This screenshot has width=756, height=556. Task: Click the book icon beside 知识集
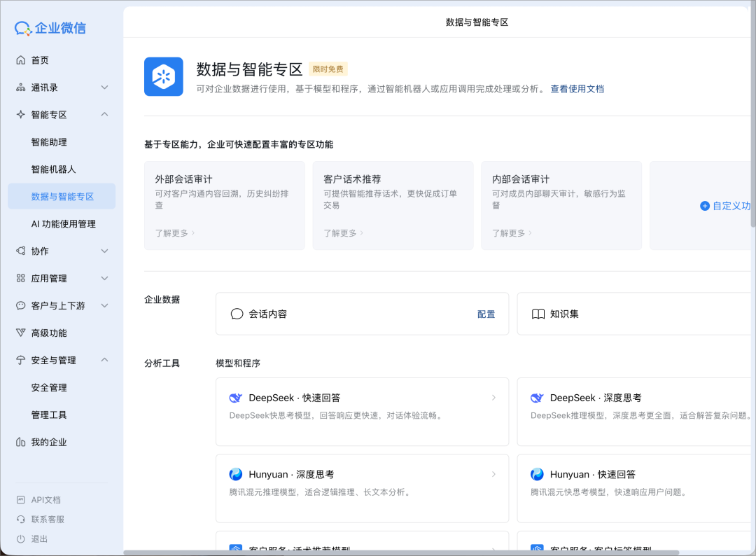(x=538, y=314)
